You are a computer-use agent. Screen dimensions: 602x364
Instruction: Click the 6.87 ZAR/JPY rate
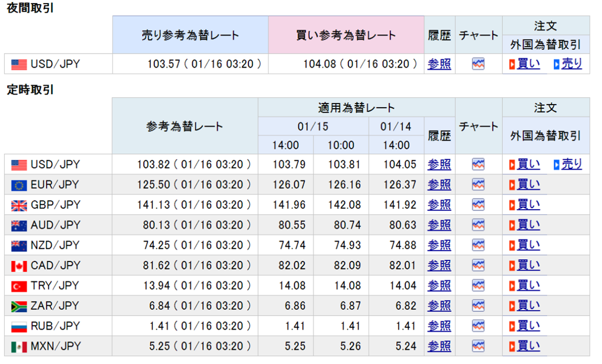[350, 306]
